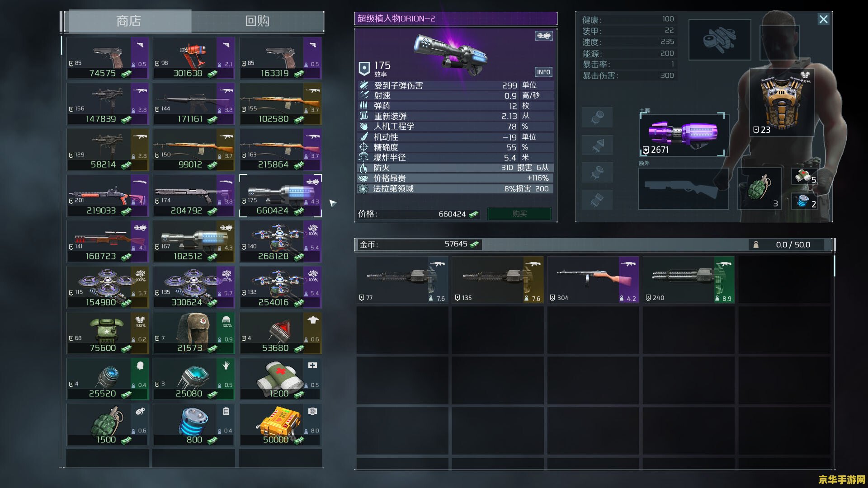Choose the drone priced 268128
This screenshot has height=488, width=868.
point(280,242)
